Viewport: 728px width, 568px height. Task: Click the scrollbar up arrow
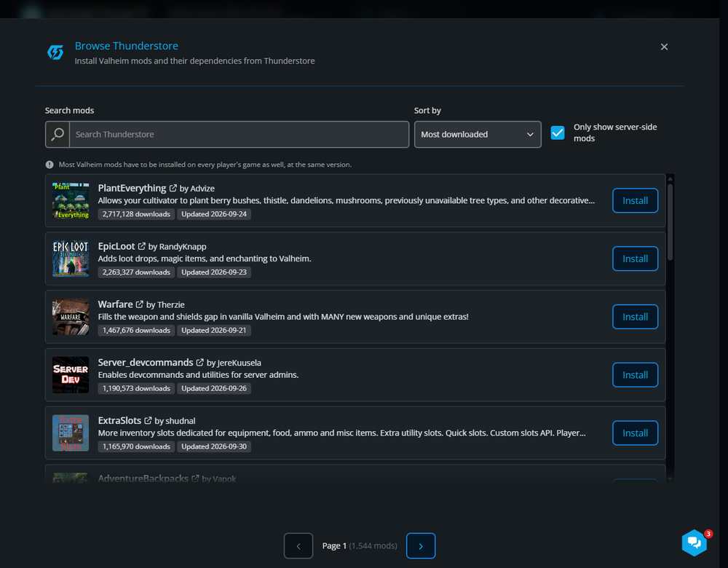[670, 178]
